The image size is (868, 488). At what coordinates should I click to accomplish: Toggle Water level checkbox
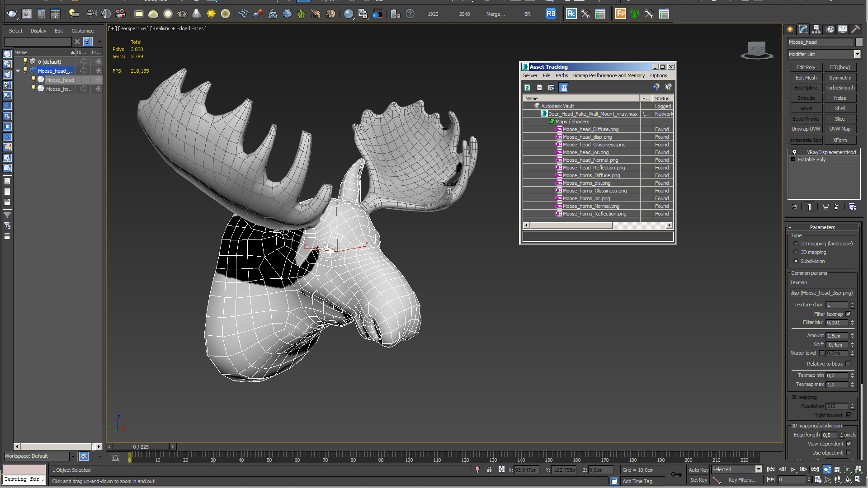[x=822, y=353]
